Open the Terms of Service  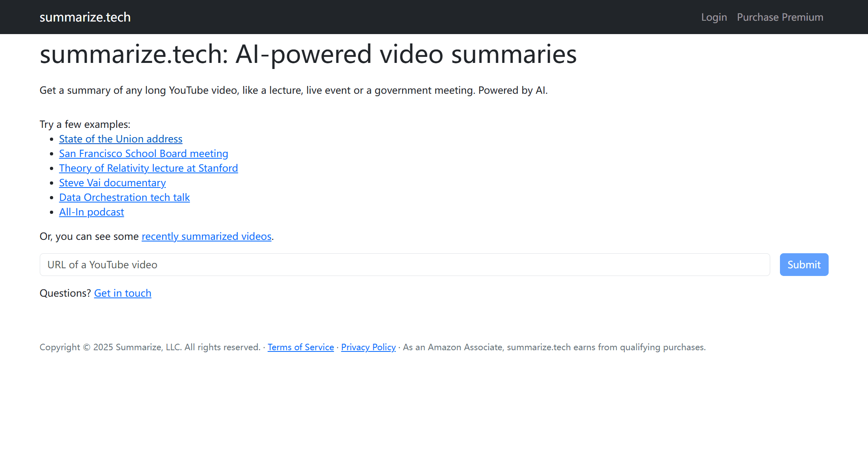pyautogui.click(x=301, y=347)
